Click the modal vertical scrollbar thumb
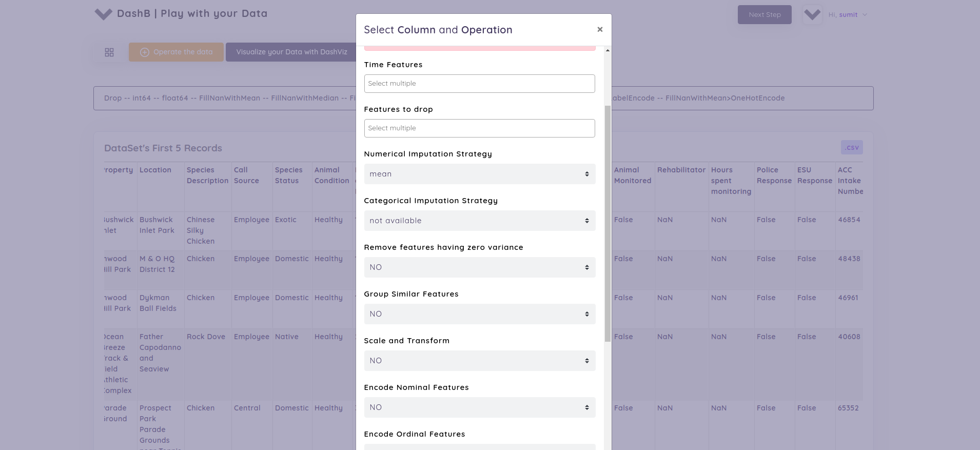Viewport: 980px width, 450px height. 607,223
